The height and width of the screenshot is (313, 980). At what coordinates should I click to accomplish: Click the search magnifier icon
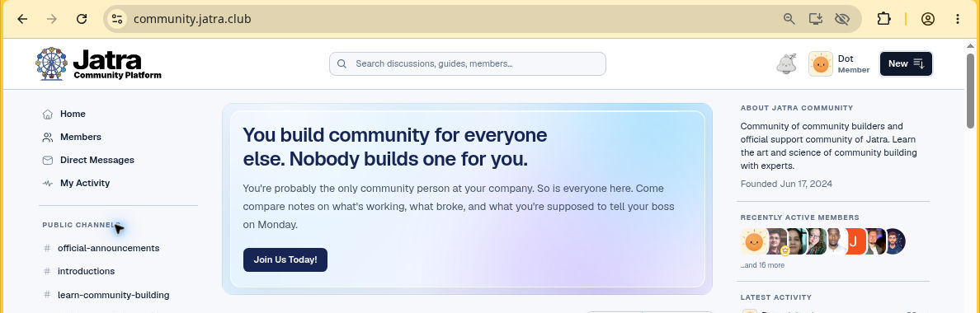click(x=342, y=63)
